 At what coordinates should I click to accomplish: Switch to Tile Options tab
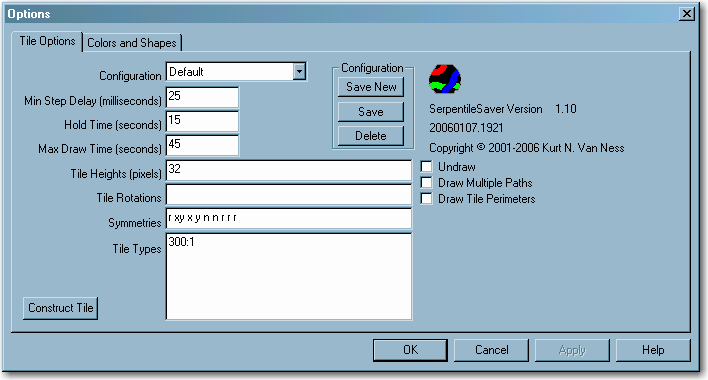pos(47,41)
